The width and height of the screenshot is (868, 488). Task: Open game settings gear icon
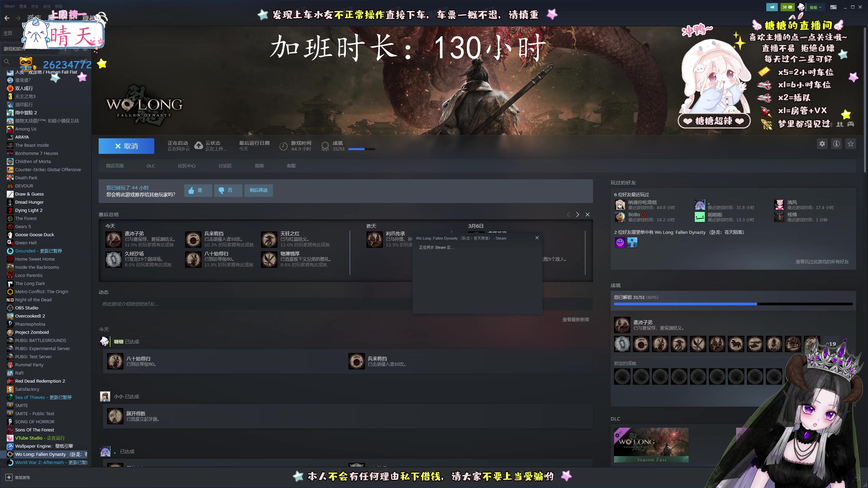tap(822, 144)
